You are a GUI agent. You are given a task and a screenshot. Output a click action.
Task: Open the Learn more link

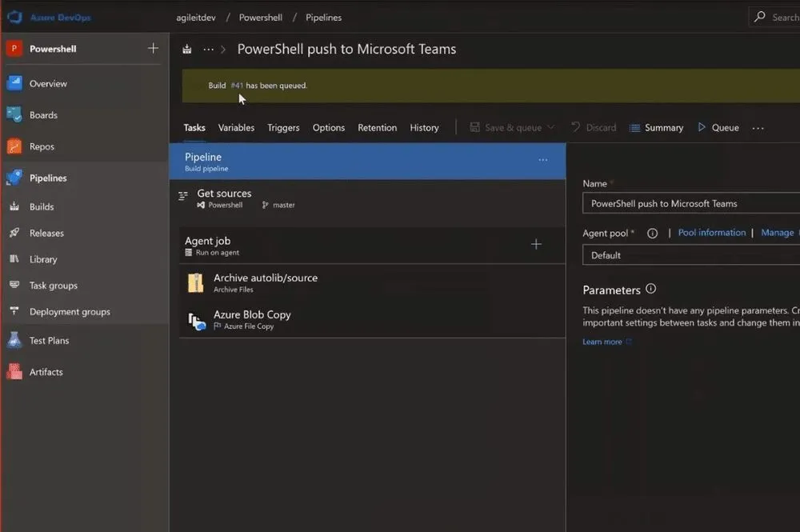pos(602,342)
